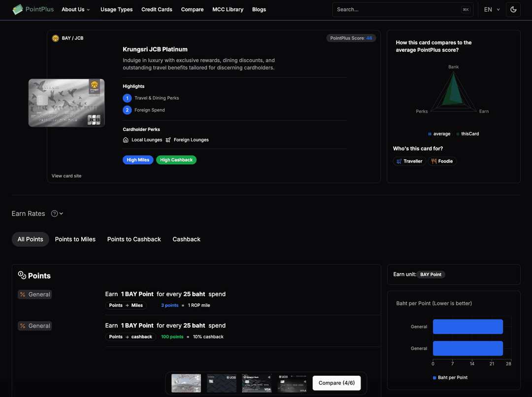Open Usage Types page
Image resolution: width=532 pixels, height=397 pixels.
[116, 9]
